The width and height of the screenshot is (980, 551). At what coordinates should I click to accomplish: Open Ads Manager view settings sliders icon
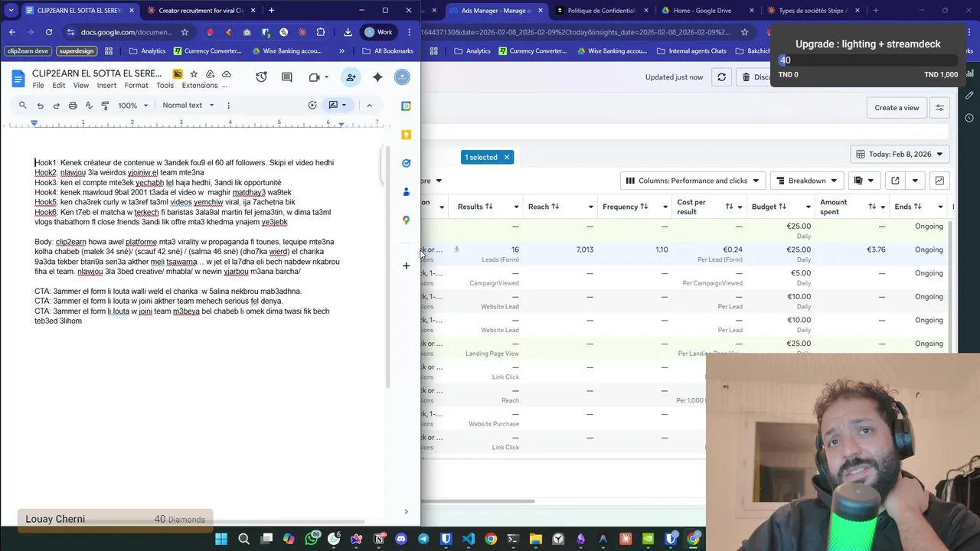click(x=939, y=108)
